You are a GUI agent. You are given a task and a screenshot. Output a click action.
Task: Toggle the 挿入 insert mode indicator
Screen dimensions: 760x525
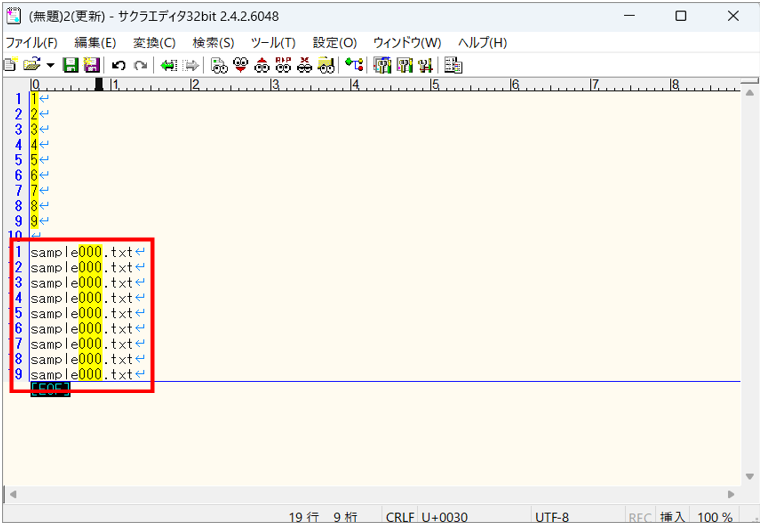(673, 517)
